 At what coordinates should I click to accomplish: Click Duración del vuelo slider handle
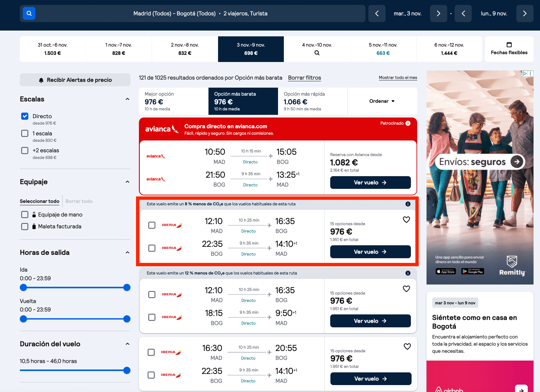[x=127, y=370]
